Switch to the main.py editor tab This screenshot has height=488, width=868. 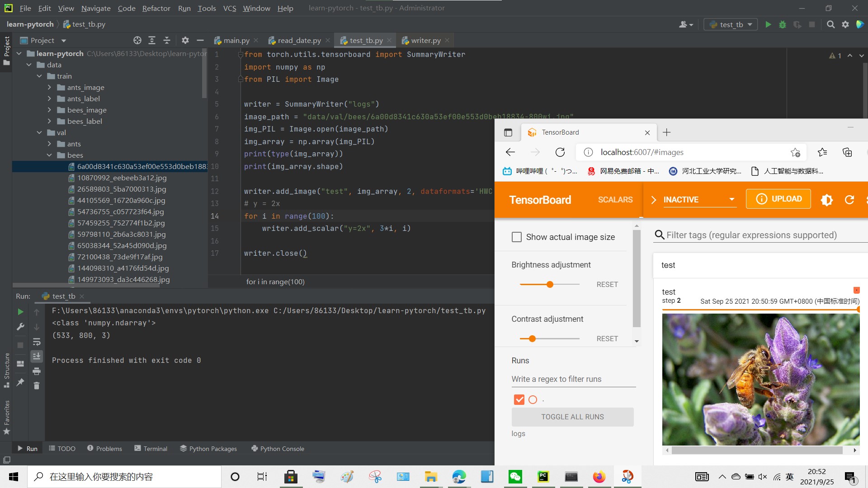coord(236,40)
